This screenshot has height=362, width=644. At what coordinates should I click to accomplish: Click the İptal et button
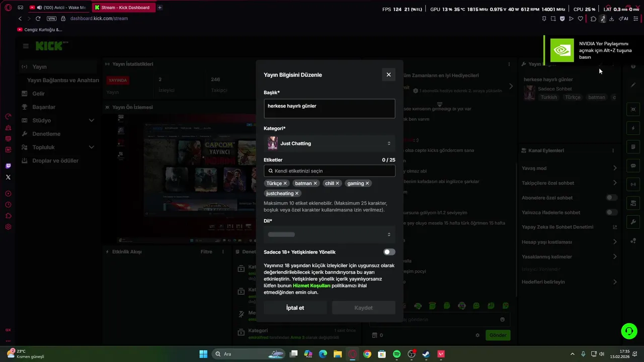(295, 308)
